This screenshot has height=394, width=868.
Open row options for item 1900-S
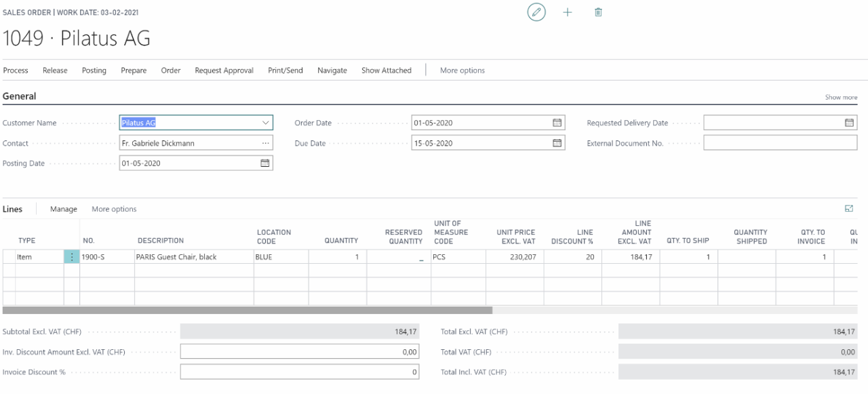72,257
